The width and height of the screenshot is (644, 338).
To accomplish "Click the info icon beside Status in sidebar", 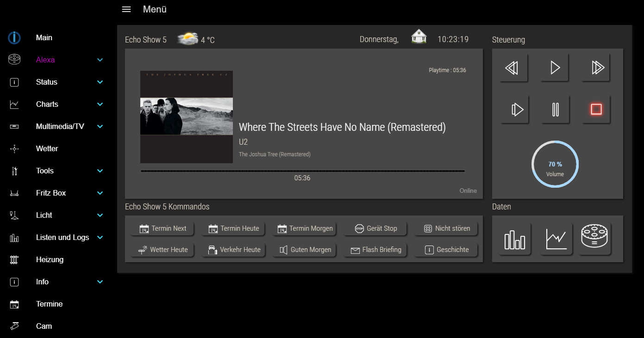I will [x=14, y=82].
